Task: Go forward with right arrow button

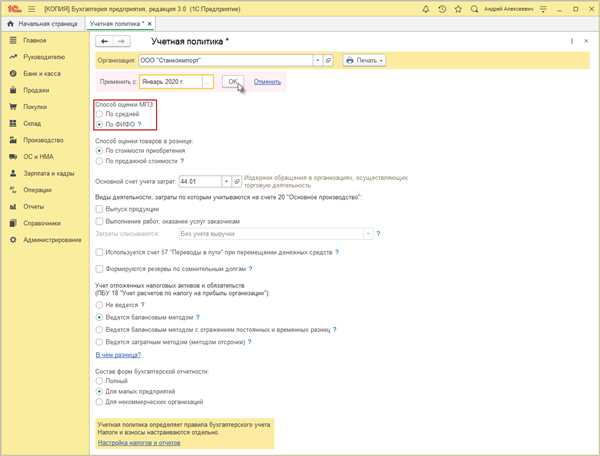Action: (x=121, y=41)
